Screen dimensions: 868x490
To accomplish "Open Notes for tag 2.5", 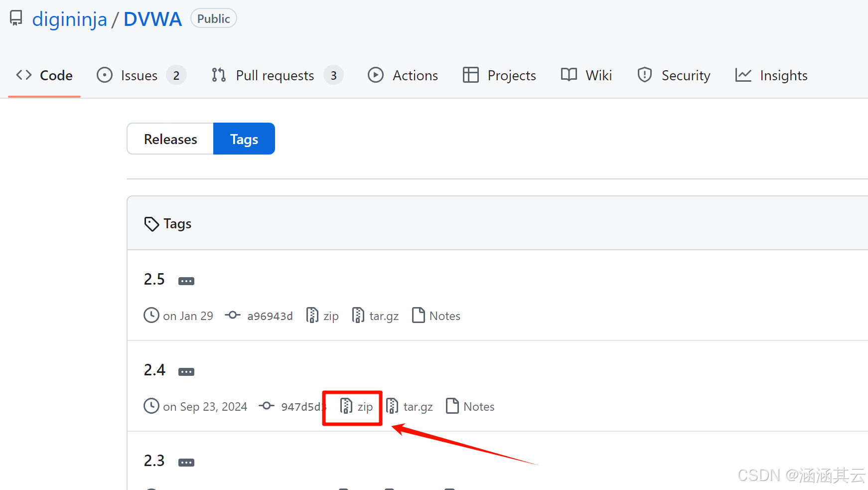I will (x=445, y=316).
